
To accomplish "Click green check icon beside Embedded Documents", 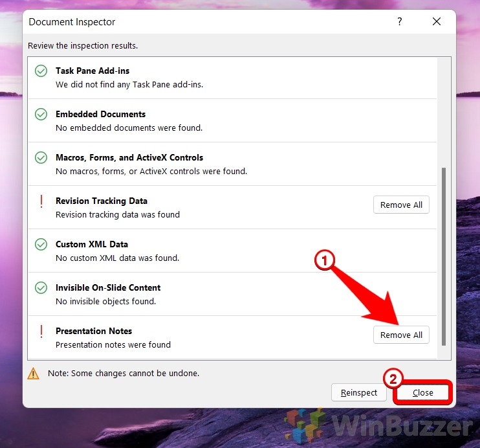I will 41,115.
